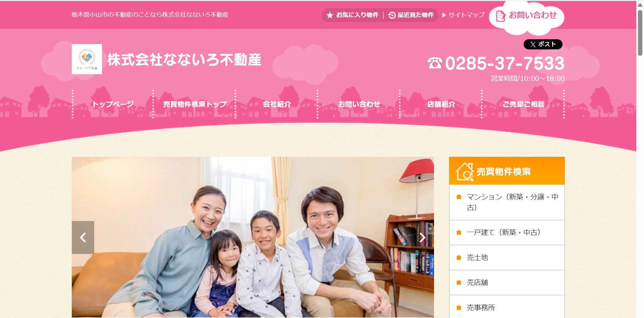Select the 売店舗 property category
The image size is (644, 318).
(x=507, y=282)
